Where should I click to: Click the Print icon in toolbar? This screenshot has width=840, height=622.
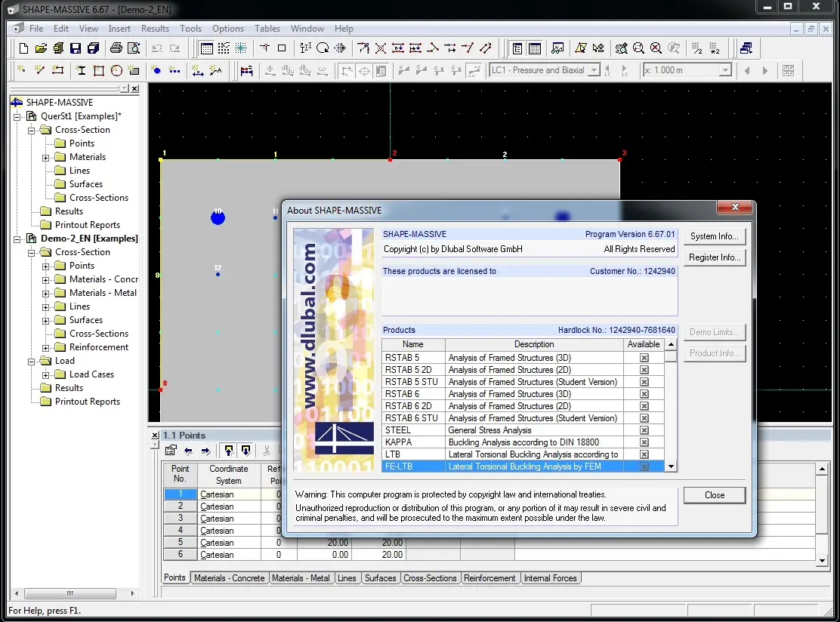pos(116,48)
